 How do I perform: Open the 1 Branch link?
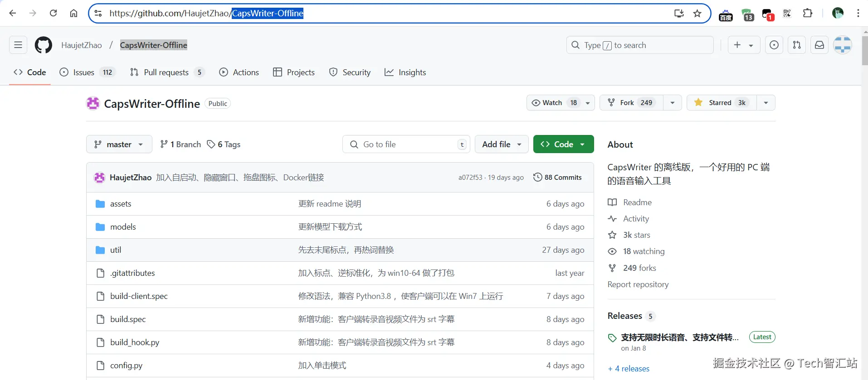point(180,144)
